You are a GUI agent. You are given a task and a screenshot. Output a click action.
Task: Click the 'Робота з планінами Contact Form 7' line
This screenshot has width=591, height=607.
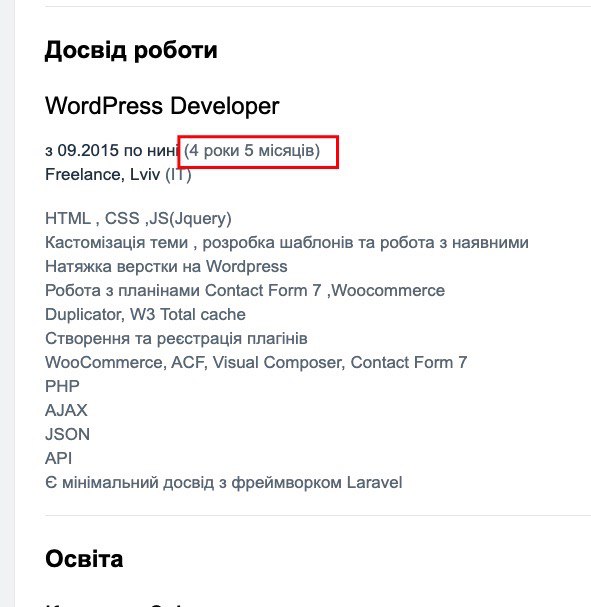coord(245,290)
